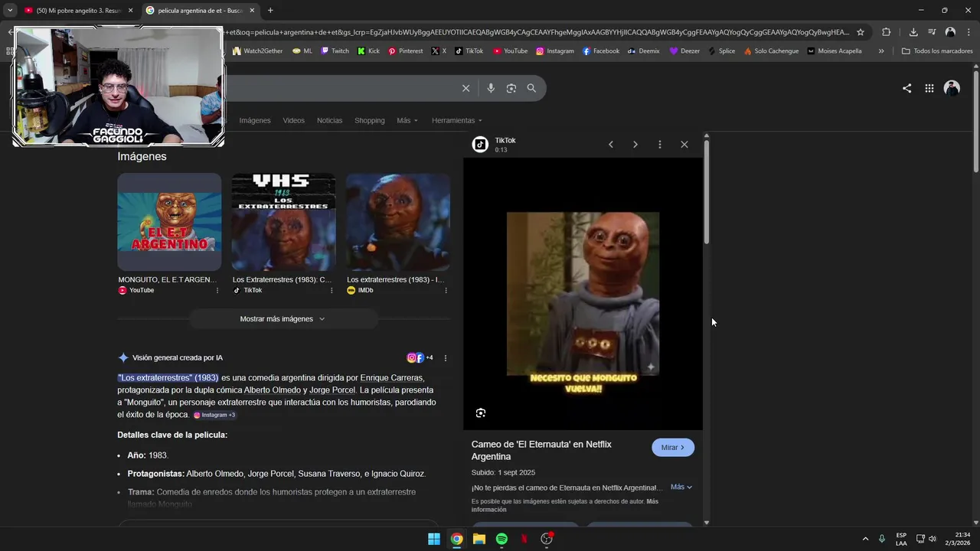Click the preview panel scrollbar

pyautogui.click(x=706, y=192)
